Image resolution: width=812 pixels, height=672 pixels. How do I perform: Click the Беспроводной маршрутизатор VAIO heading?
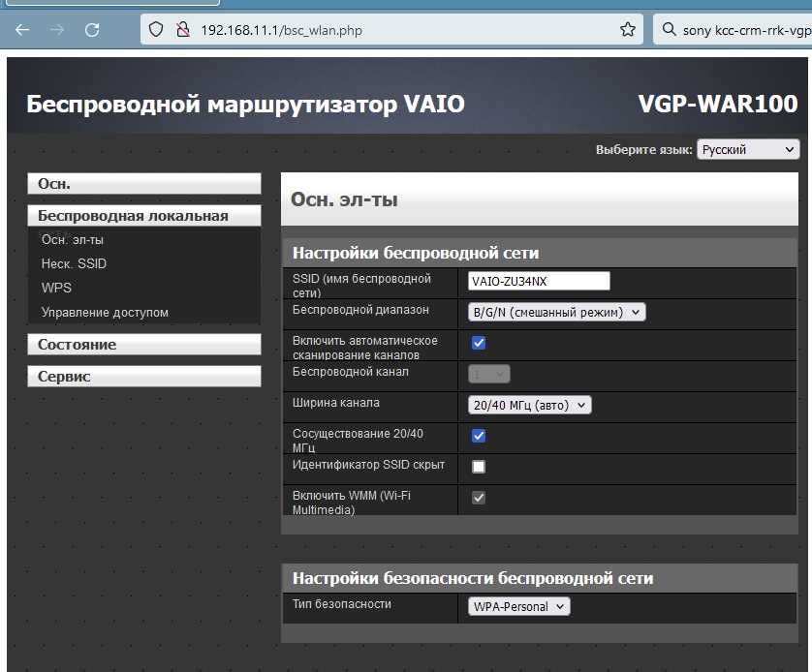click(x=245, y=104)
